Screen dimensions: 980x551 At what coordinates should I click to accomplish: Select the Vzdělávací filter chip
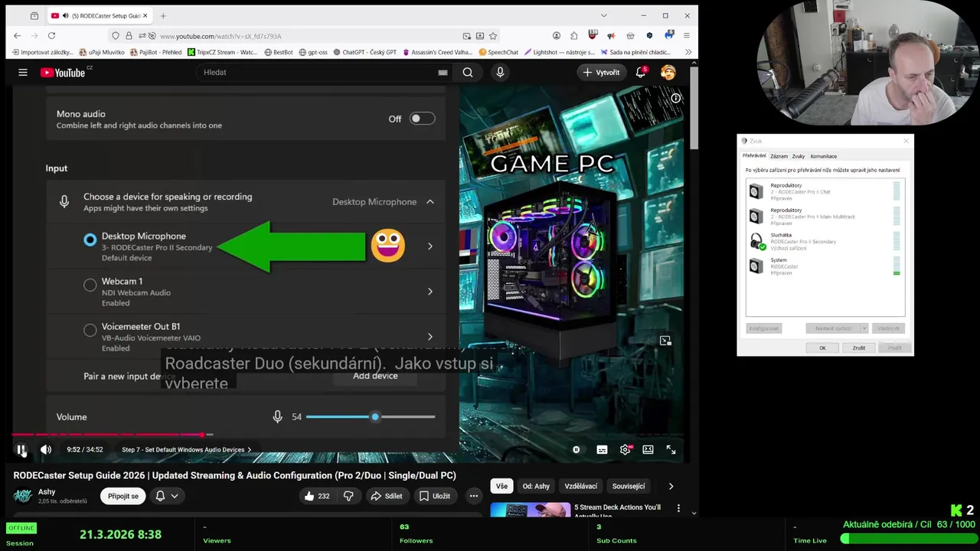(x=581, y=486)
